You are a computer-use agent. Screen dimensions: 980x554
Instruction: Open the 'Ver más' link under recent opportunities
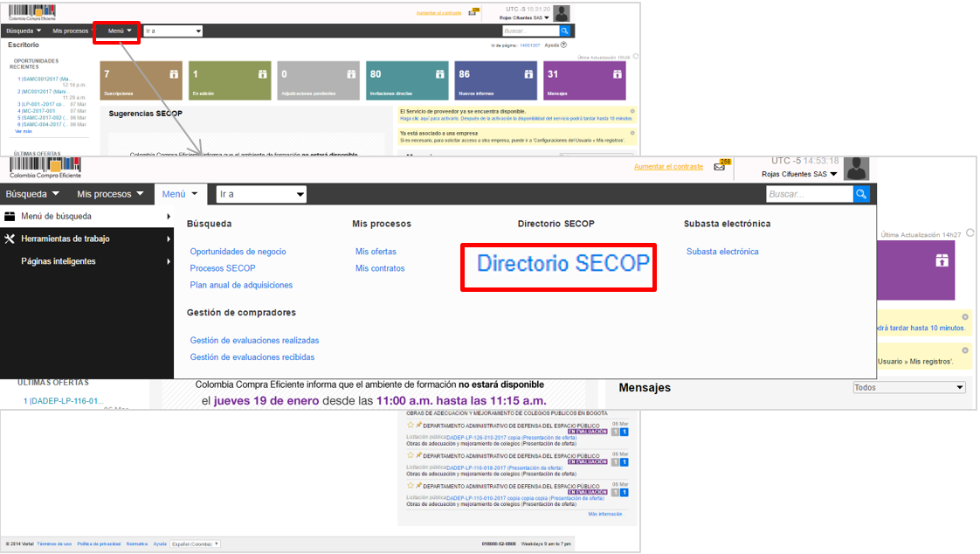23,131
